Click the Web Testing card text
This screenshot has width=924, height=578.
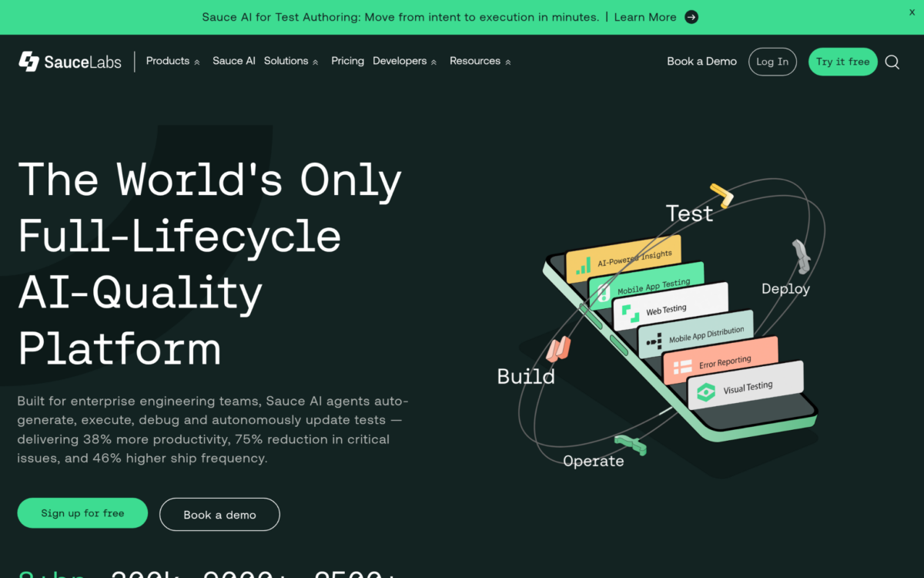(666, 310)
